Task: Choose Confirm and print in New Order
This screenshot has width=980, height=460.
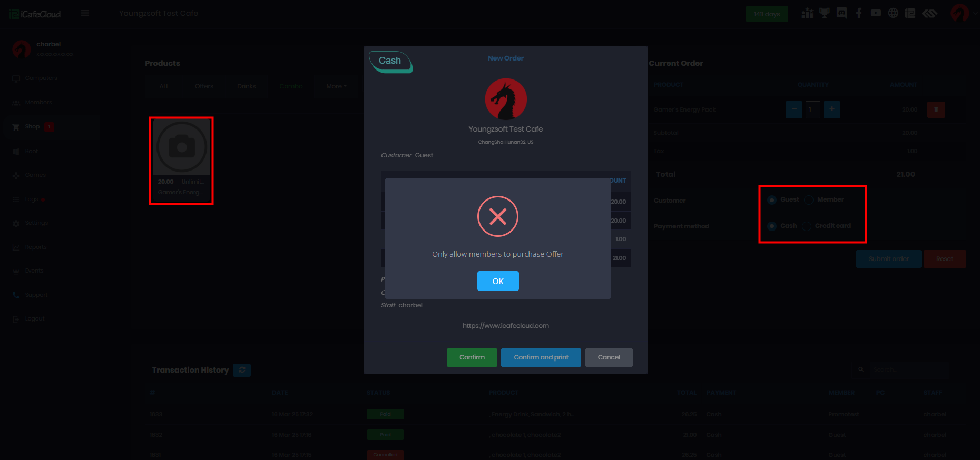Action: tap(541, 357)
